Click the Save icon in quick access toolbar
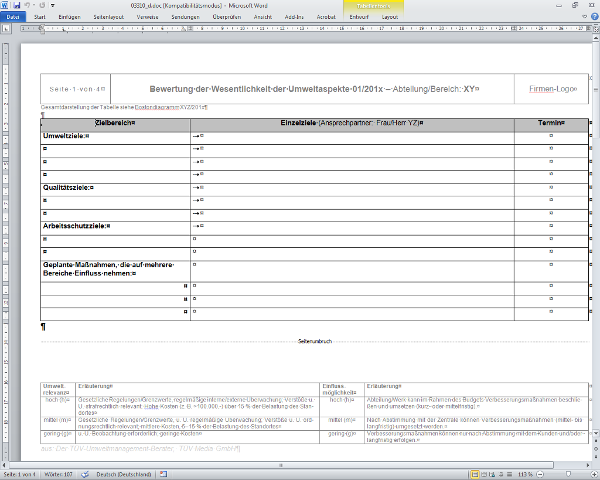The width and height of the screenshot is (600, 480). (15, 5)
